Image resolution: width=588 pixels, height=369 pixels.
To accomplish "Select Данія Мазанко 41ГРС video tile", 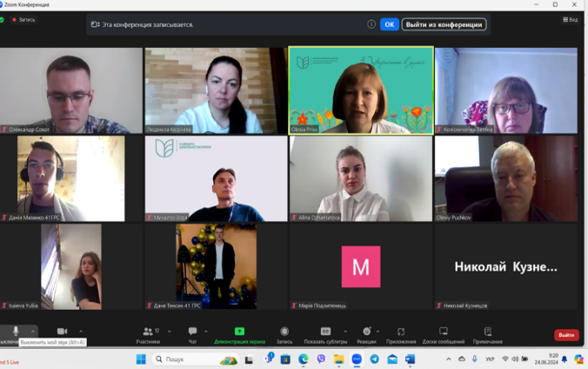I will [71, 178].
